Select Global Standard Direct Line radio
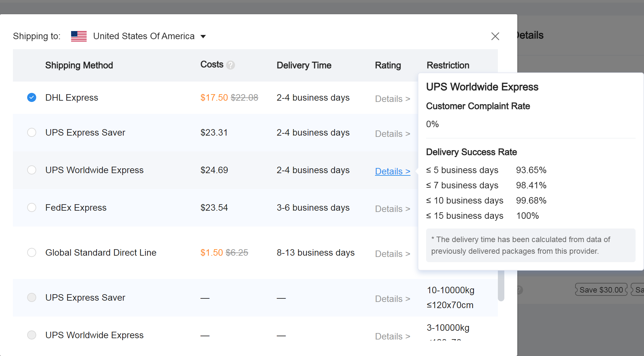 32,252
